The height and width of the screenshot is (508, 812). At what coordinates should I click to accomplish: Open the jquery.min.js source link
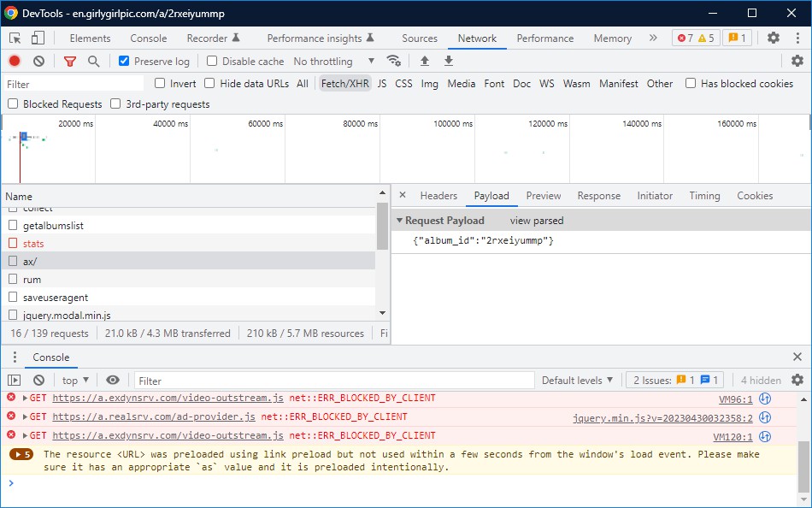click(663, 418)
